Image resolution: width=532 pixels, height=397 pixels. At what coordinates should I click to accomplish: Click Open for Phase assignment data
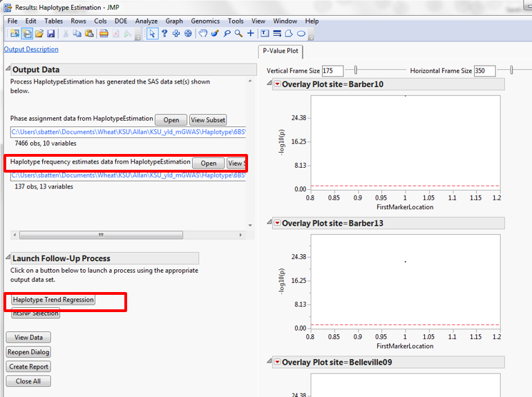pos(171,120)
